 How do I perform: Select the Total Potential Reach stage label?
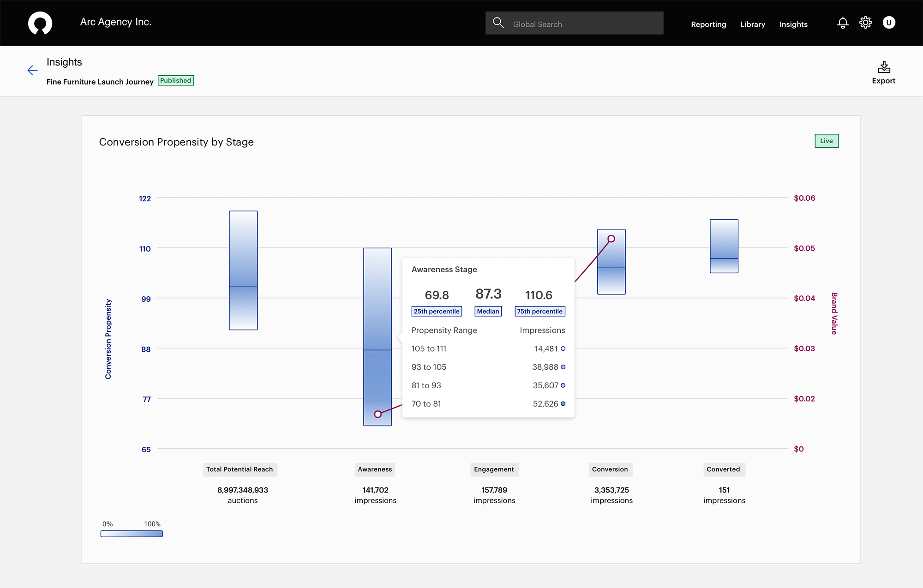tap(240, 469)
